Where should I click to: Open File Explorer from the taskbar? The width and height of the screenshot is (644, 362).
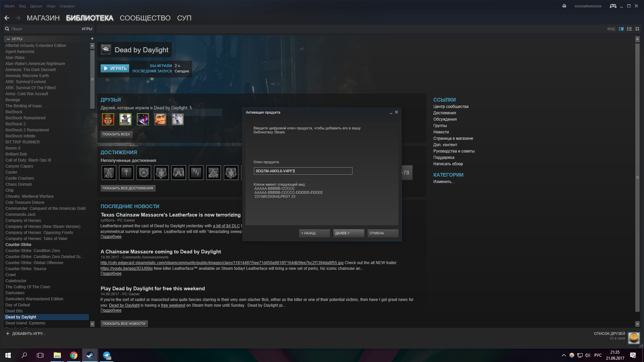coord(57,355)
